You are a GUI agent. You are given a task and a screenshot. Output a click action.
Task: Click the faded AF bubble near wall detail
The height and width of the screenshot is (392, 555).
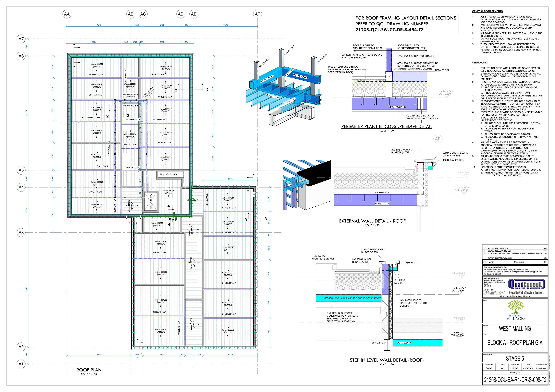[438, 139]
